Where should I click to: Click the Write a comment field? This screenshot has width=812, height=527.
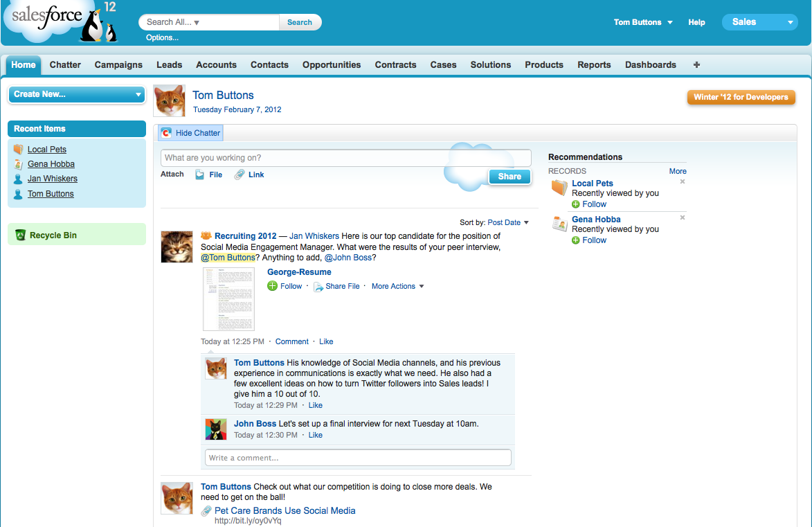click(358, 458)
